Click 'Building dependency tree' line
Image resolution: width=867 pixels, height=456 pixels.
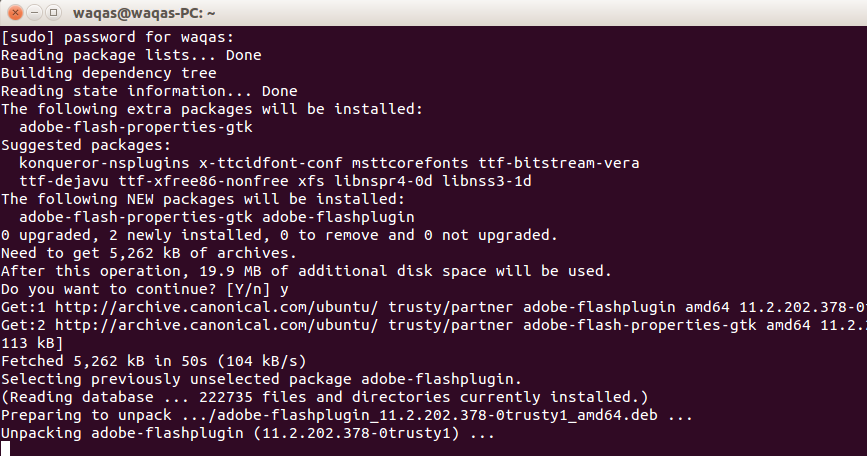[108, 73]
